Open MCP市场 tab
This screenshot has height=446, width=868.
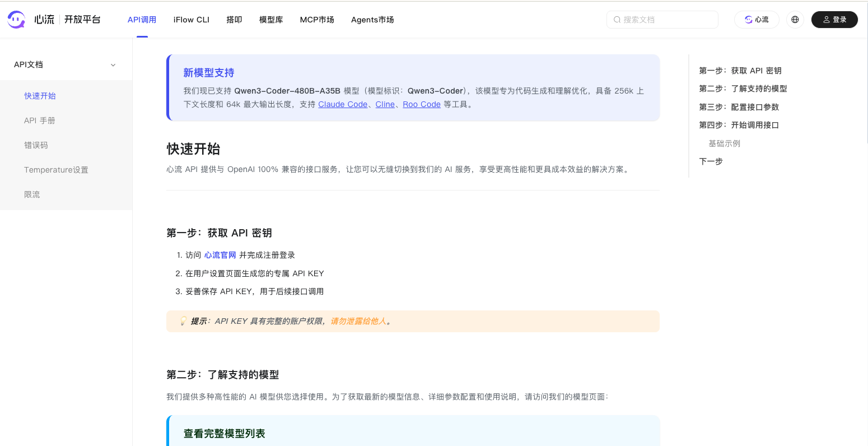coord(317,20)
